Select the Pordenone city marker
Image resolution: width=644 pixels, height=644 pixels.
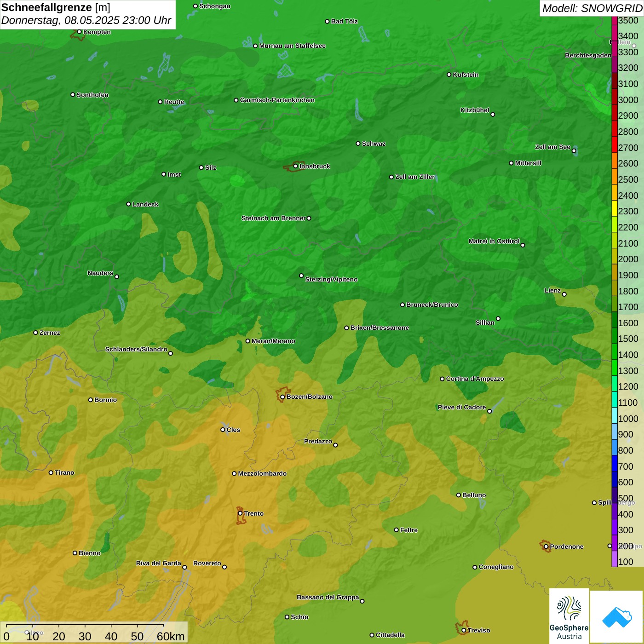(546, 546)
